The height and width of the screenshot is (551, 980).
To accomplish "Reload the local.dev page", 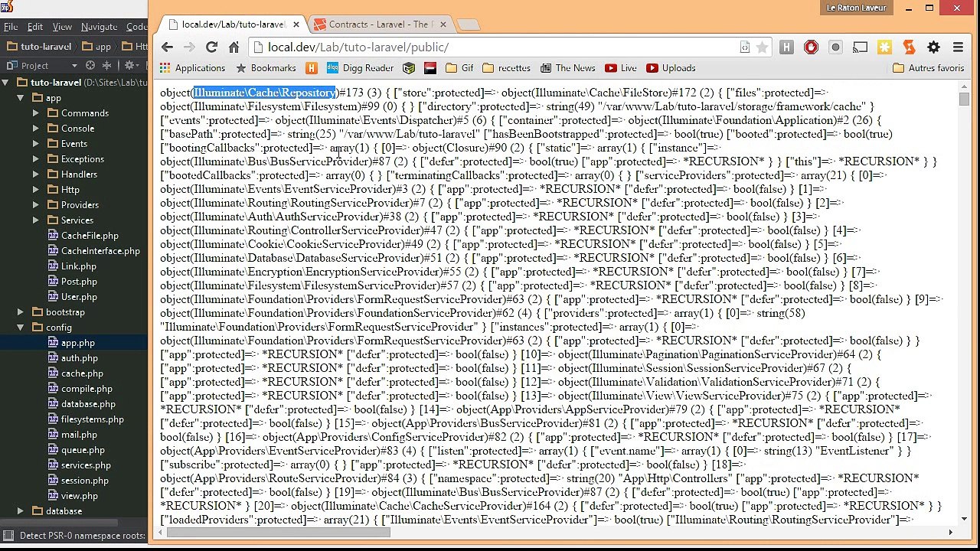I will (x=211, y=47).
